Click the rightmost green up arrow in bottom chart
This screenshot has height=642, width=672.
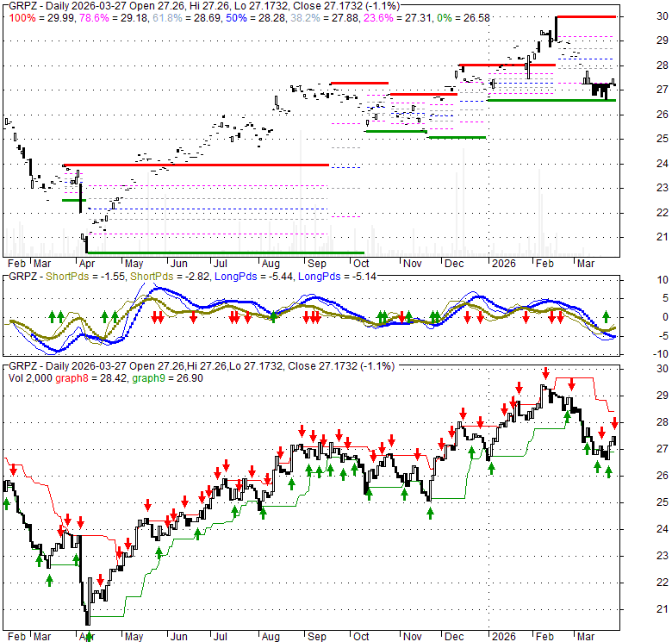click(608, 471)
